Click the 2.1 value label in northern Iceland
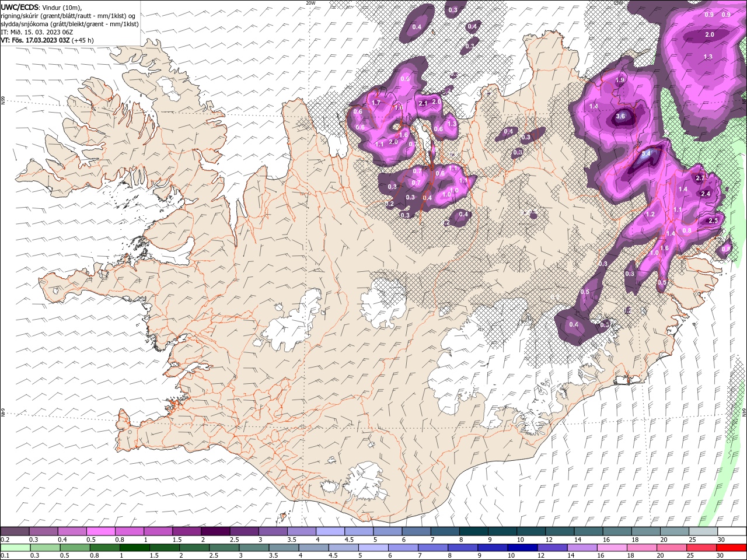747x560 pixels. pos(423,103)
